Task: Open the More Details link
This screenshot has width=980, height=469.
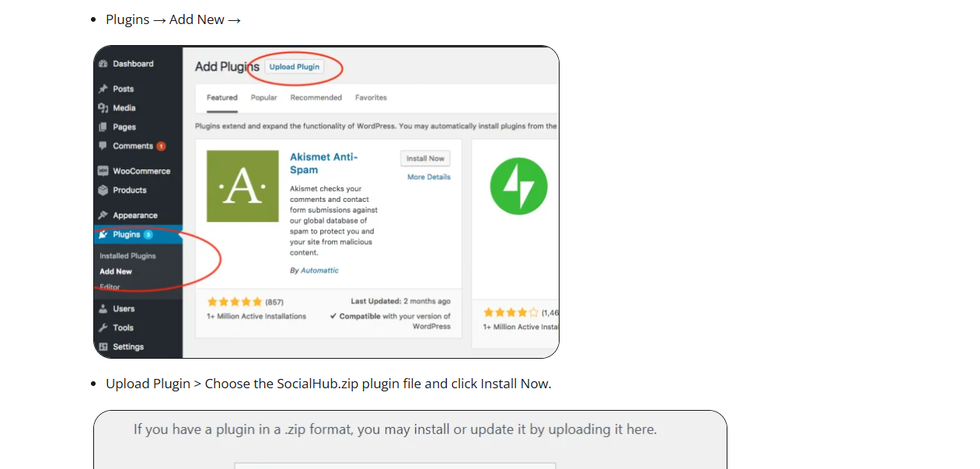Action: point(429,177)
